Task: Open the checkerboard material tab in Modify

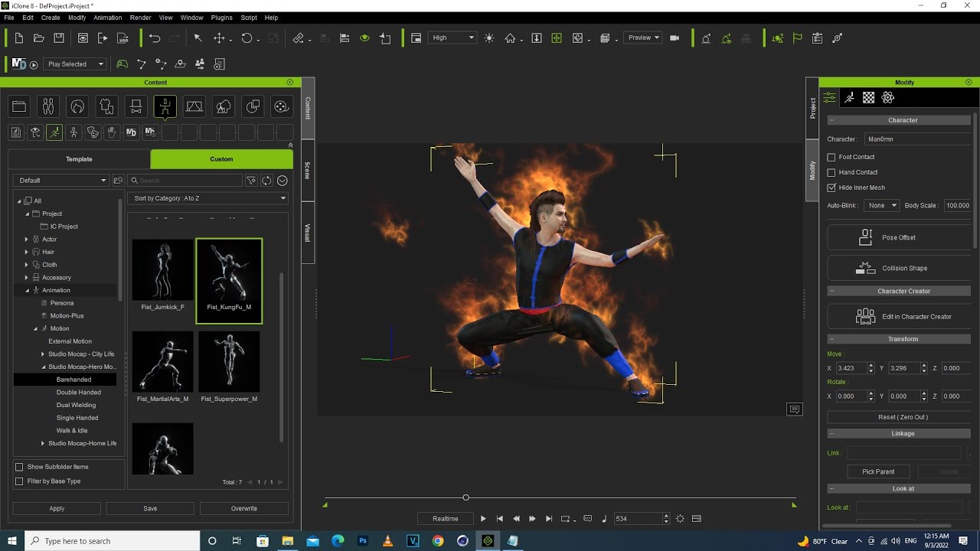Action: (x=868, y=97)
